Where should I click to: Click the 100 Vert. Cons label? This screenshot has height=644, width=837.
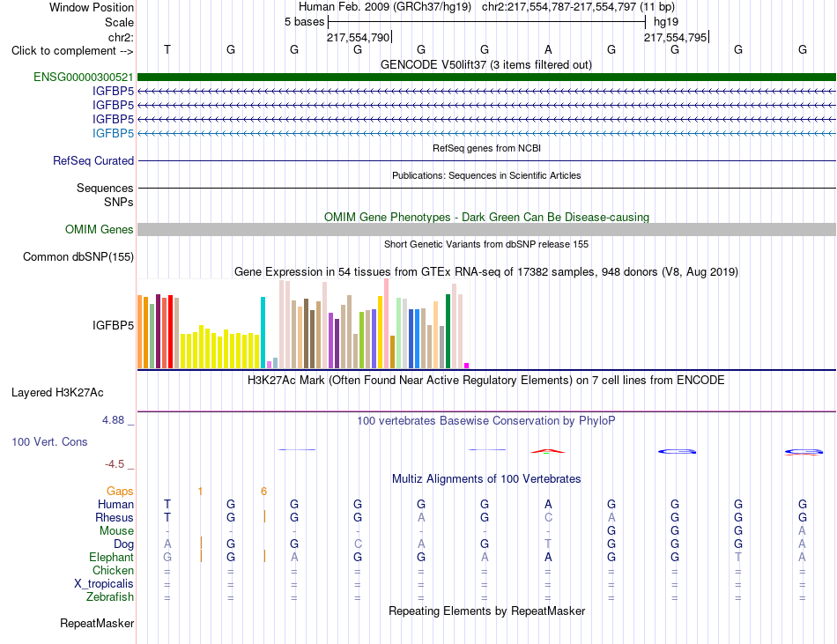point(49,441)
